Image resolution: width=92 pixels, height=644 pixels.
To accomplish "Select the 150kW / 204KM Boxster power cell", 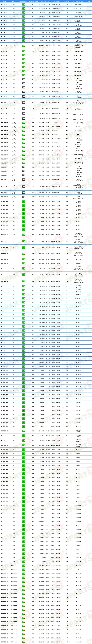I will pos(56,566).
